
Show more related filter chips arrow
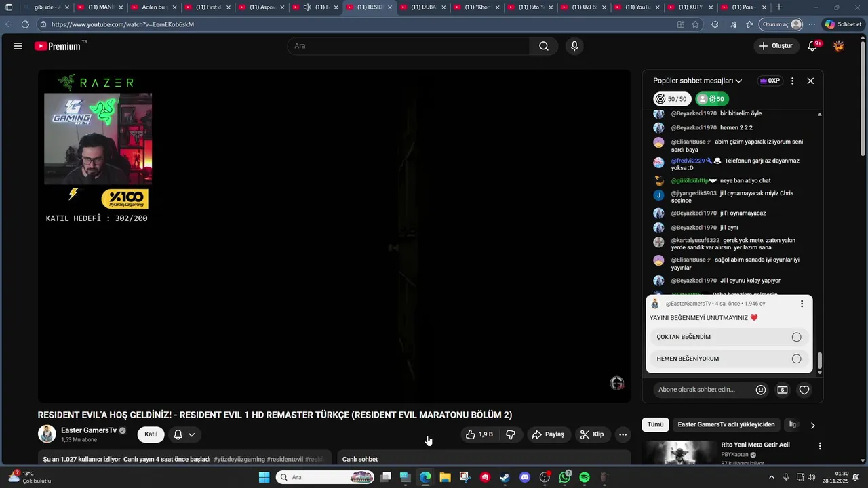[812, 425]
